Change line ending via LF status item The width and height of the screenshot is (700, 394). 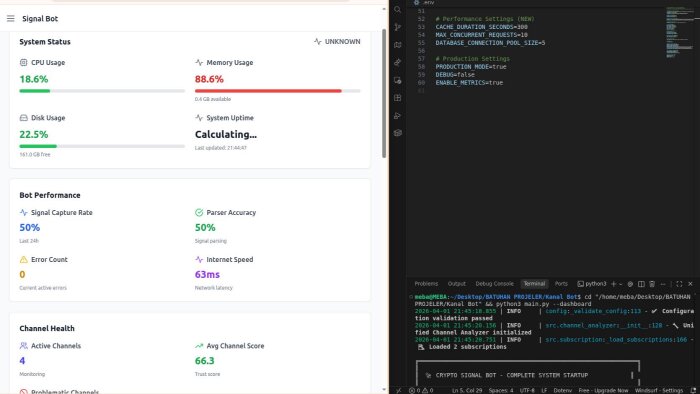(x=544, y=390)
